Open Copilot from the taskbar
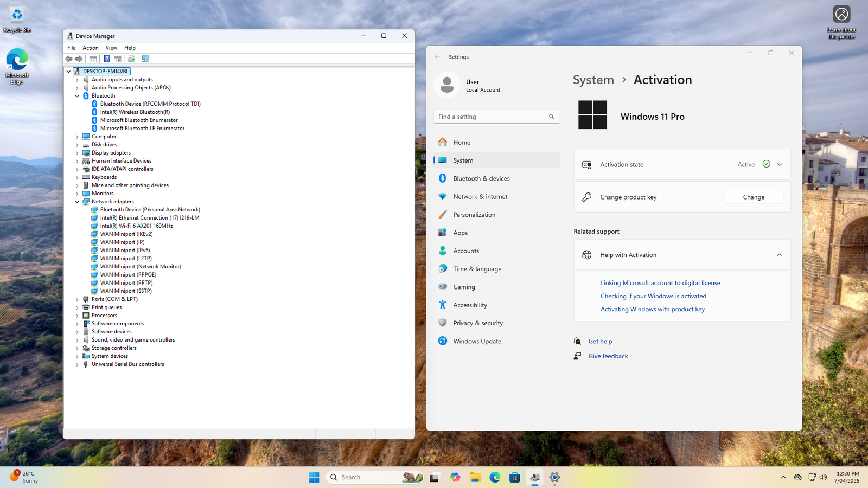The height and width of the screenshot is (488, 868). (455, 477)
